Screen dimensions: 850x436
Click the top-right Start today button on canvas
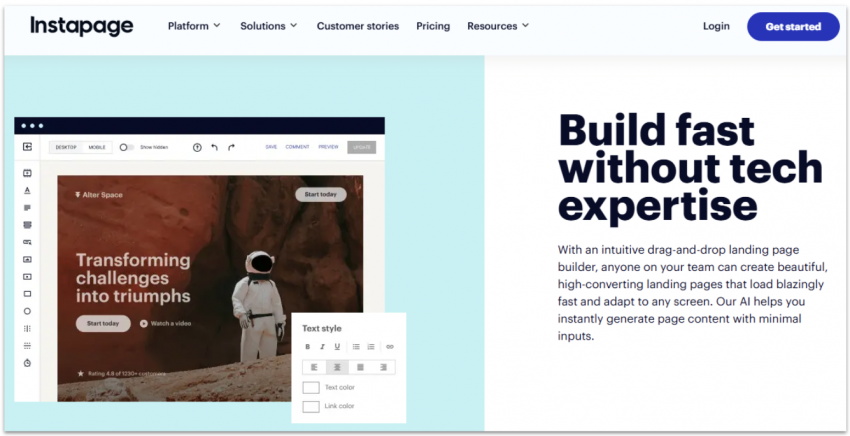click(x=320, y=194)
